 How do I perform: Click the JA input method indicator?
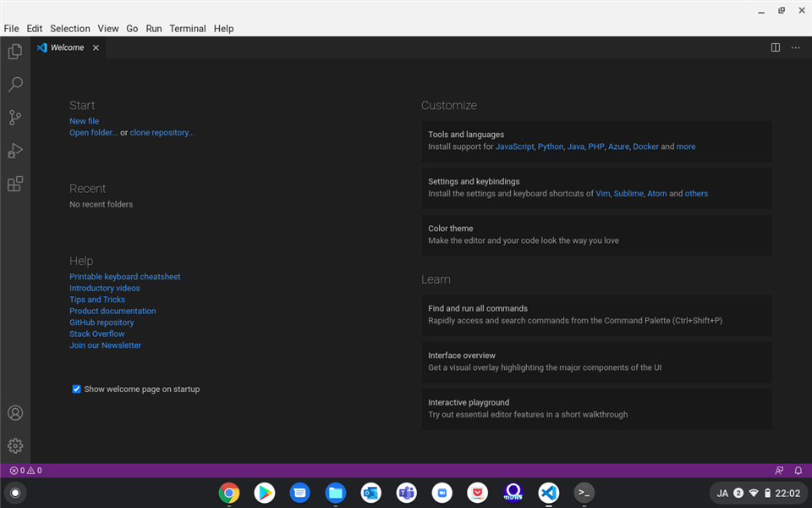tap(722, 494)
